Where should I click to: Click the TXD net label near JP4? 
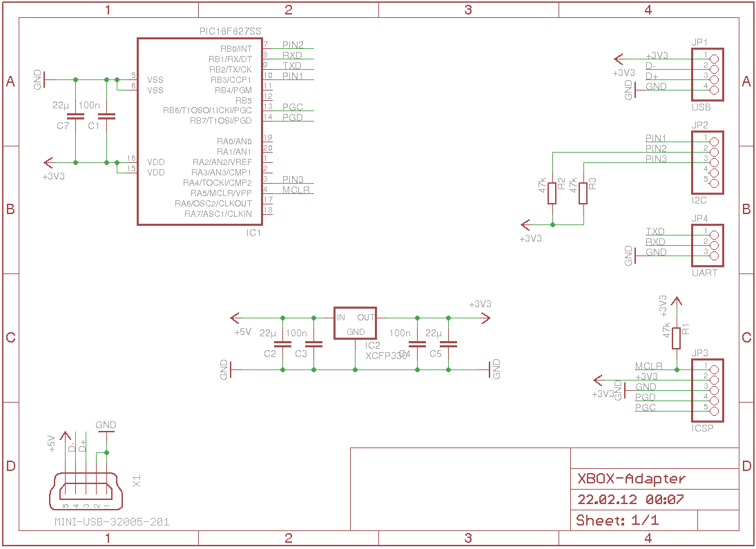click(656, 231)
